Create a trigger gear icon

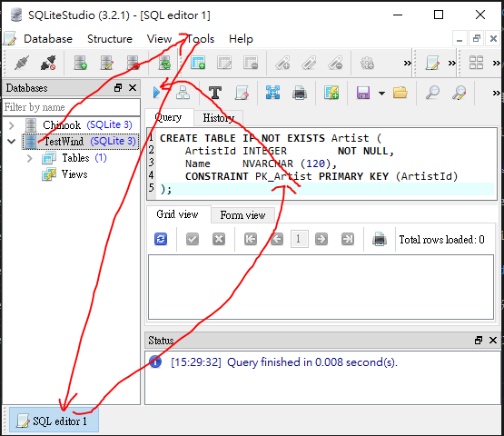point(367,63)
